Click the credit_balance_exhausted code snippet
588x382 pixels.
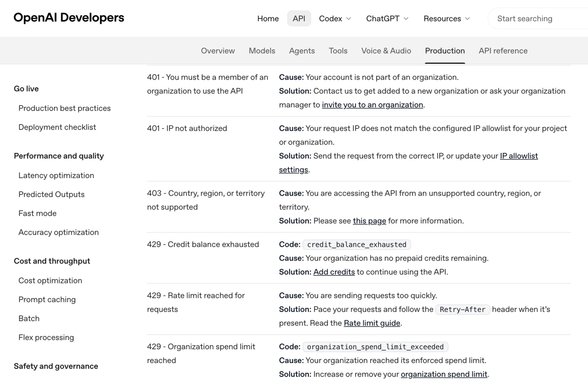(x=357, y=244)
